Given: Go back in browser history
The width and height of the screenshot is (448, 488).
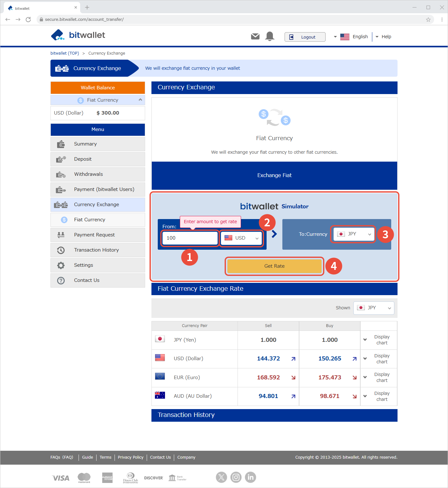Looking at the screenshot, I should pyautogui.click(x=8, y=20).
